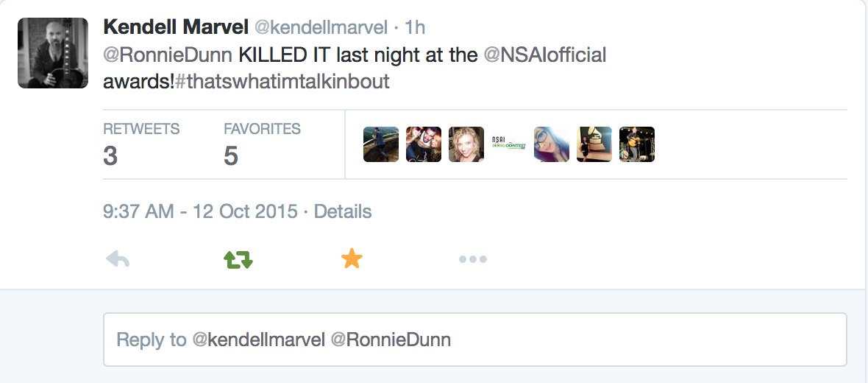Click the avatar with the gramophone statue
Image resolution: width=868 pixels, height=383 pixels.
[594, 144]
